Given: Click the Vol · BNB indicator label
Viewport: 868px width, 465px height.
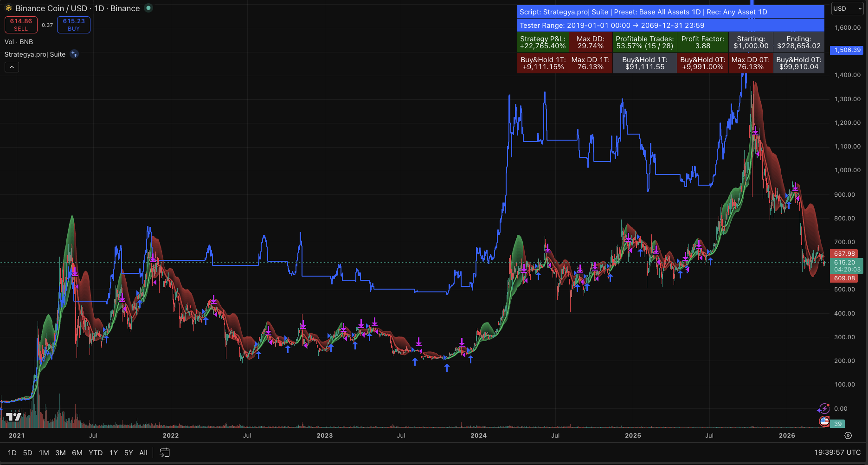Looking at the screenshot, I should pyautogui.click(x=19, y=42).
